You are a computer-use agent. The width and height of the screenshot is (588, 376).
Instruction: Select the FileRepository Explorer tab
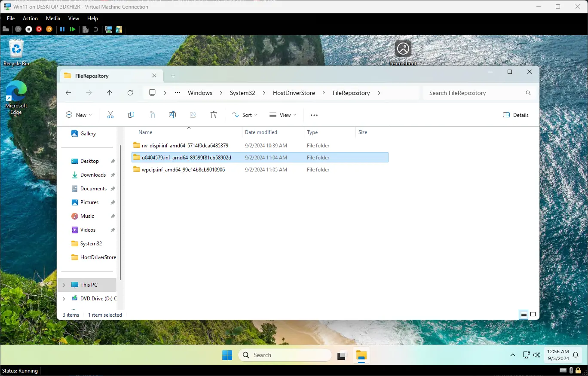tap(111, 76)
